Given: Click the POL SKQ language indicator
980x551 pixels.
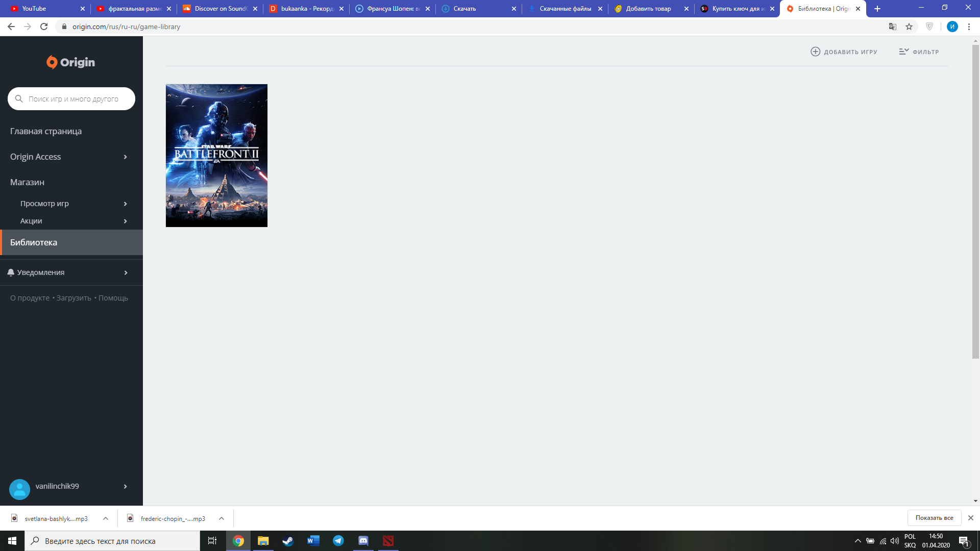Looking at the screenshot, I should 910,541.
